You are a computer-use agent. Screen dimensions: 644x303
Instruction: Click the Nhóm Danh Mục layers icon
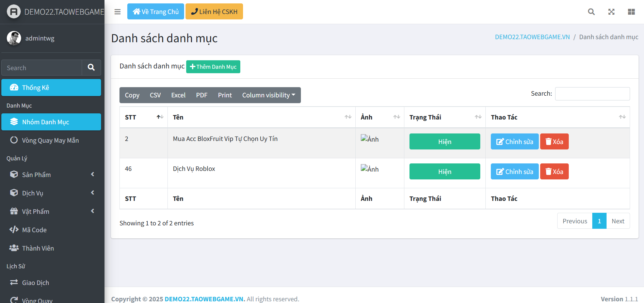pos(14,122)
